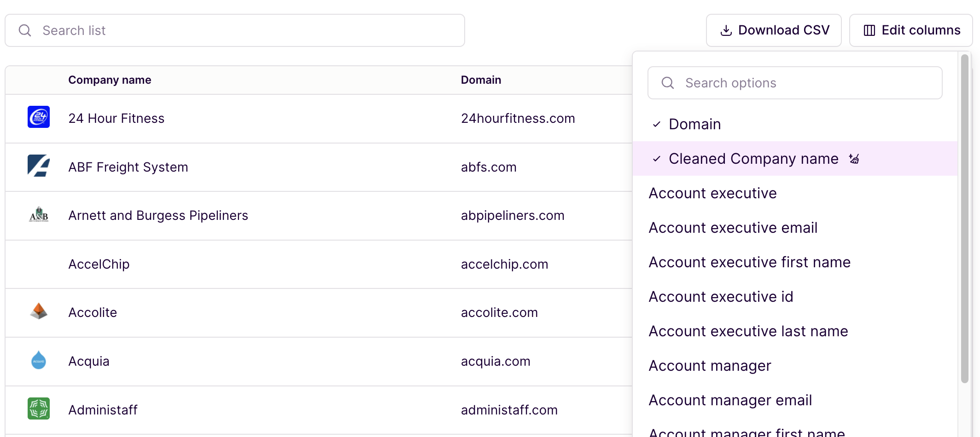Click the 24 Hour Fitness logo icon
Image resolution: width=980 pixels, height=437 pixels.
(x=39, y=117)
